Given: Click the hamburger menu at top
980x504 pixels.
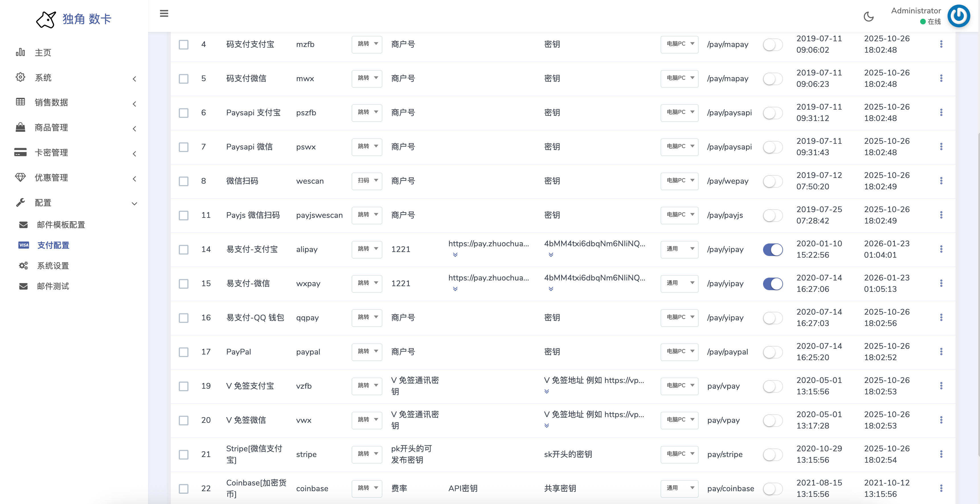Looking at the screenshot, I should (164, 14).
